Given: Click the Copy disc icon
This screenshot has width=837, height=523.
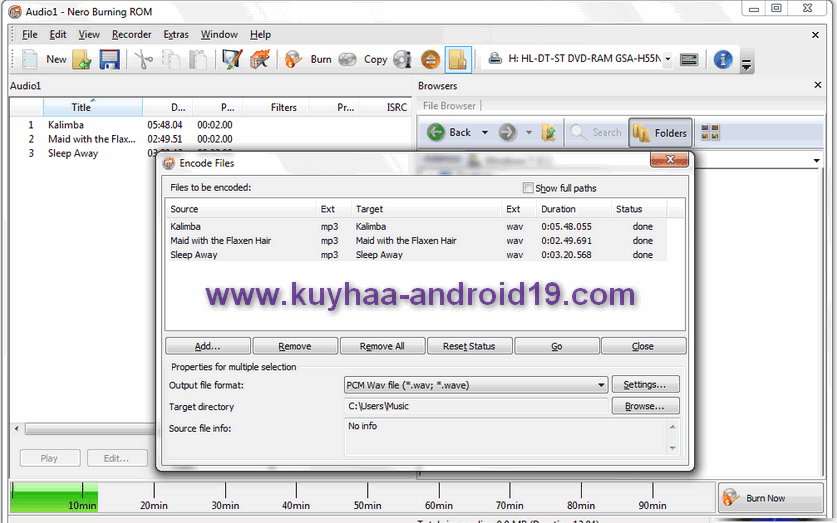Looking at the screenshot, I should 348,59.
